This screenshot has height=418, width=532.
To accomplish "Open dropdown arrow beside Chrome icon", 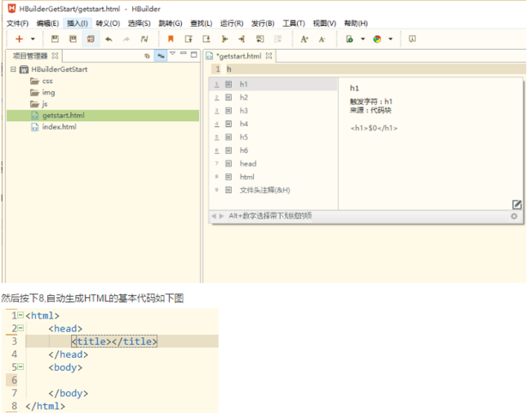I will pyautogui.click(x=390, y=39).
